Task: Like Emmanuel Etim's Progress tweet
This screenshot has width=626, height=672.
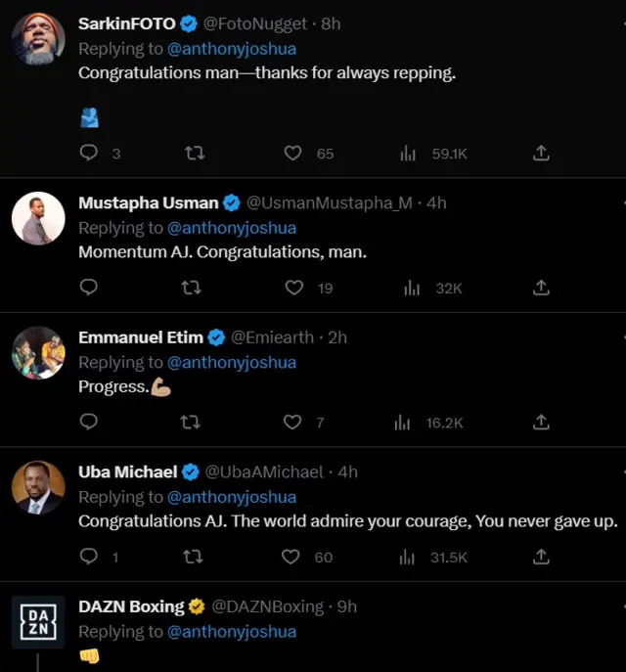Action: coord(292,423)
